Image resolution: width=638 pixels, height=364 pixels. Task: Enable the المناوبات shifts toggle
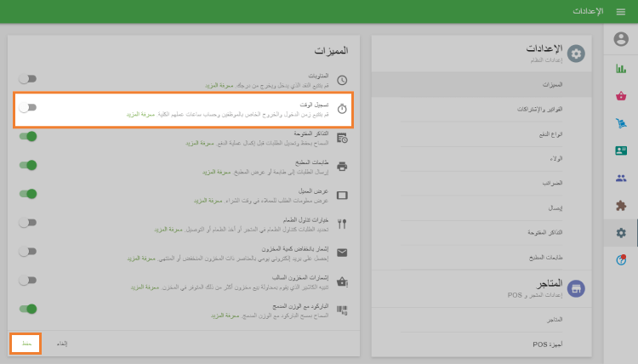click(x=28, y=78)
